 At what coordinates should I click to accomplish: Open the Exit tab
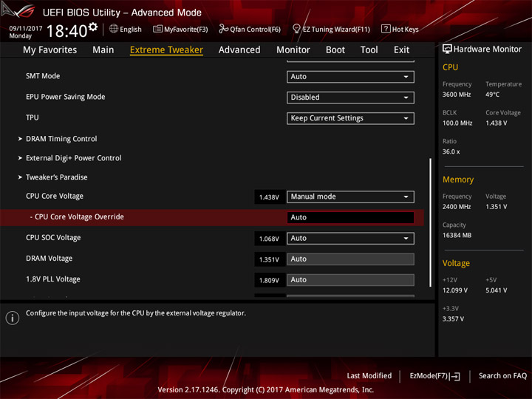pos(401,50)
